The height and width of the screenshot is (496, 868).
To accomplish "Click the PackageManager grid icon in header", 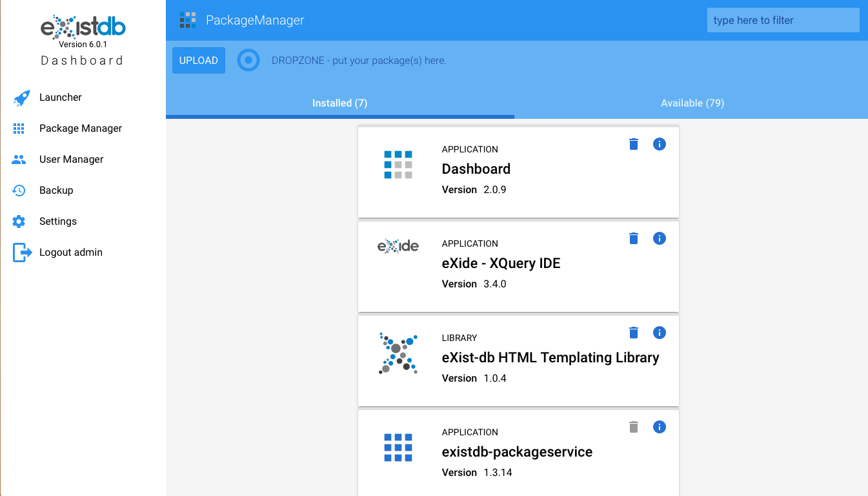I will tap(187, 20).
